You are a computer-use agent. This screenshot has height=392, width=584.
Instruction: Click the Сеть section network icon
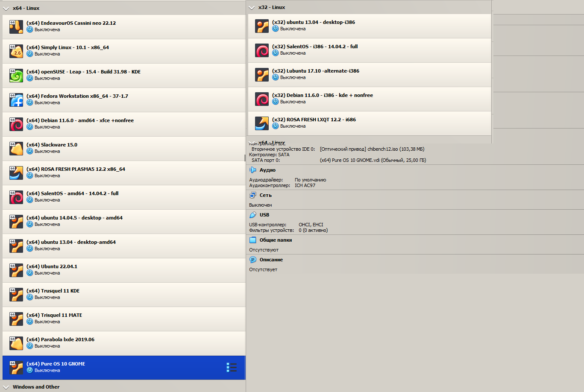click(x=253, y=195)
